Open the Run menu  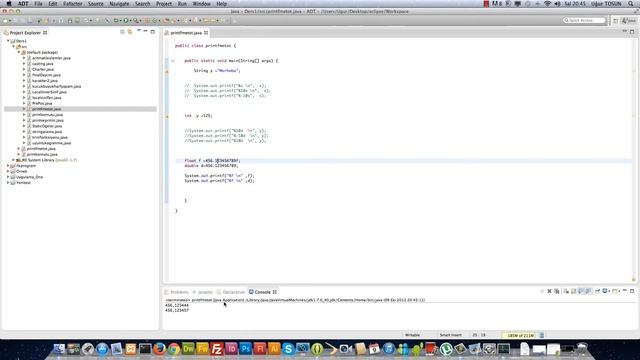tap(182, 4)
